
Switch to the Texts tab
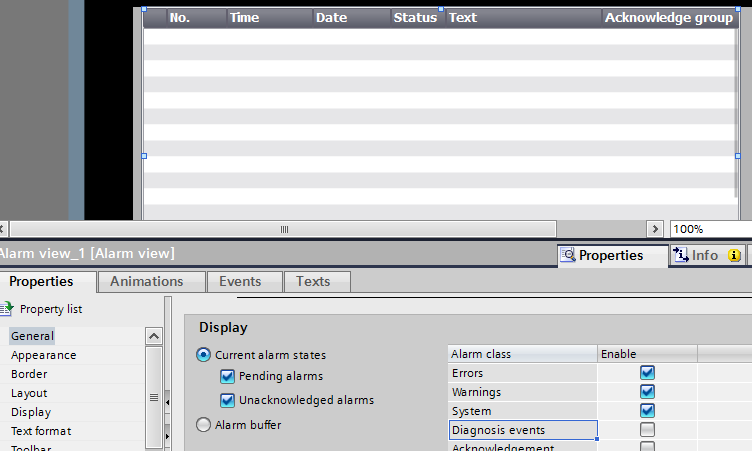pos(317,282)
